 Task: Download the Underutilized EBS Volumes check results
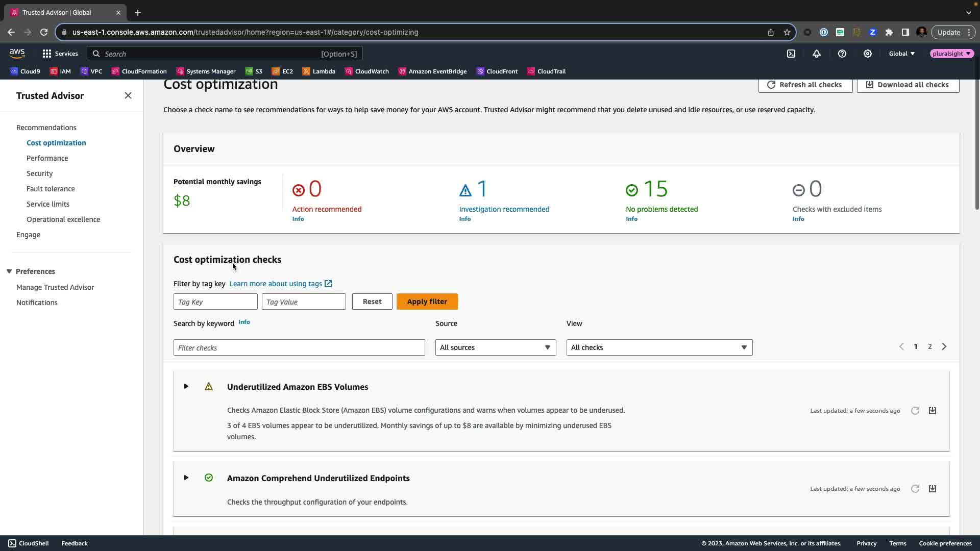pos(933,411)
